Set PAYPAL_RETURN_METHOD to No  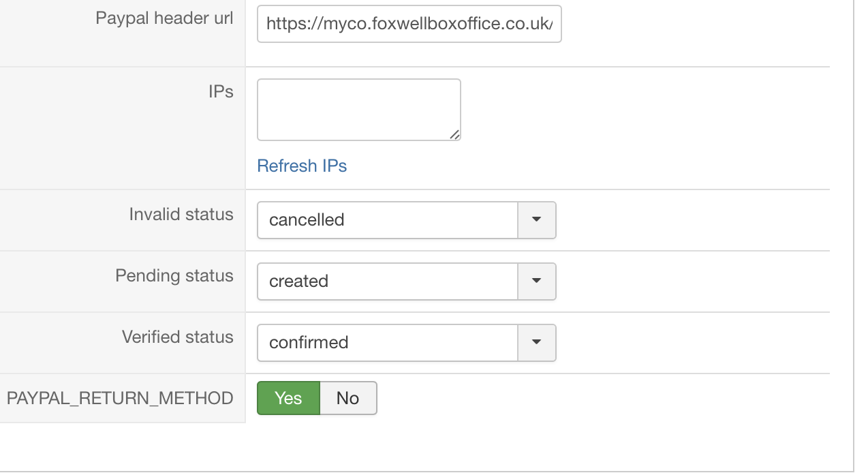(x=347, y=398)
